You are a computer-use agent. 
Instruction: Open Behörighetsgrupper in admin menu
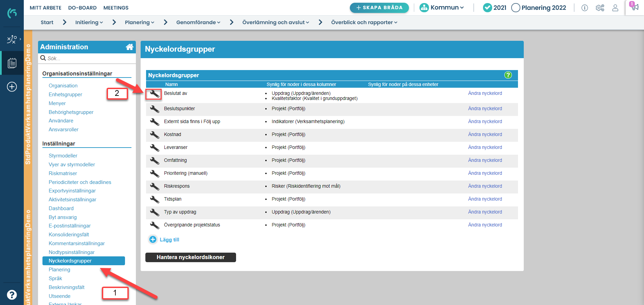[71, 112]
